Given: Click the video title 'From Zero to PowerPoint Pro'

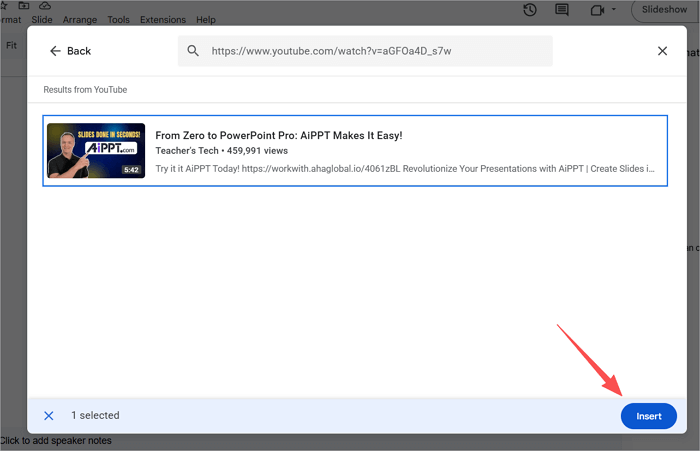Looking at the screenshot, I should click(x=279, y=135).
